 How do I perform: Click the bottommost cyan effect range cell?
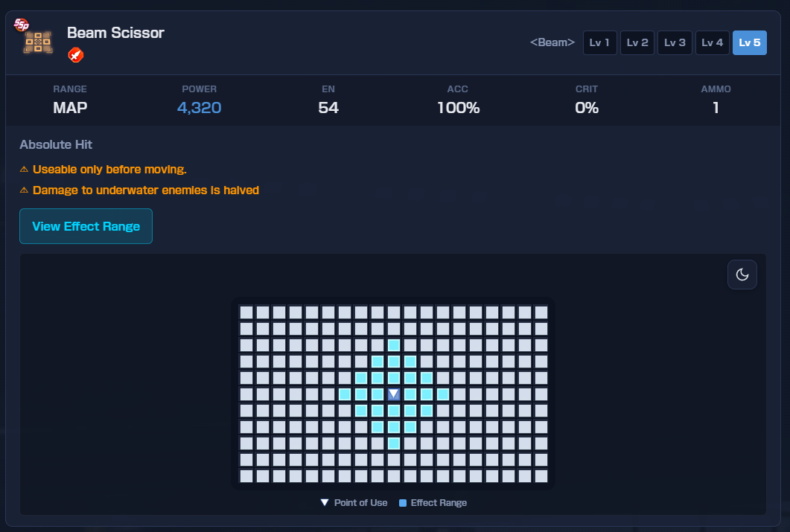(x=393, y=443)
